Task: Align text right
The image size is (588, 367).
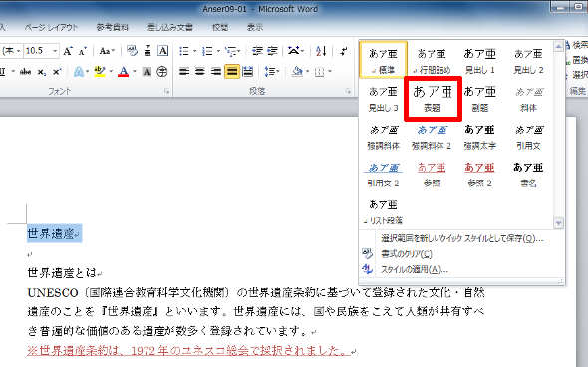Action: [215, 71]
